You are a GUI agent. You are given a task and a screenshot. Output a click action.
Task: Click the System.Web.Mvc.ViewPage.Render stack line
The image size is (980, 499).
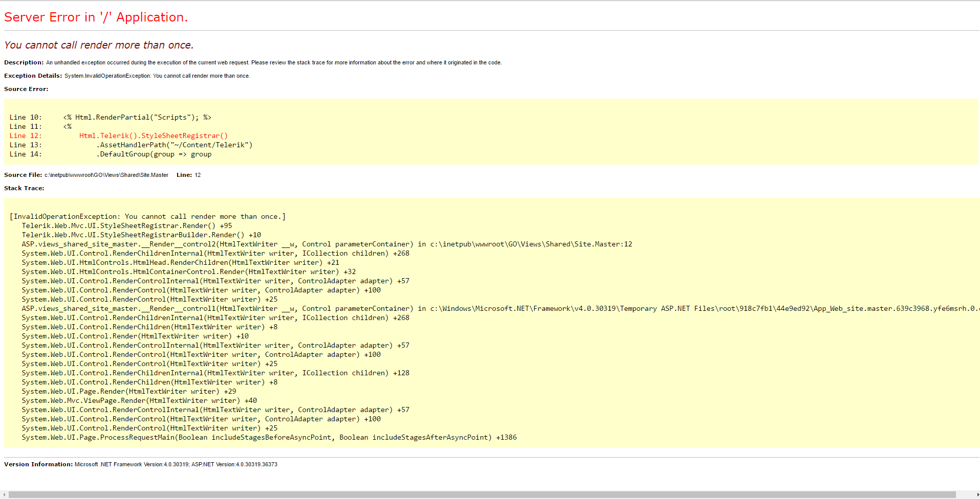139,400
